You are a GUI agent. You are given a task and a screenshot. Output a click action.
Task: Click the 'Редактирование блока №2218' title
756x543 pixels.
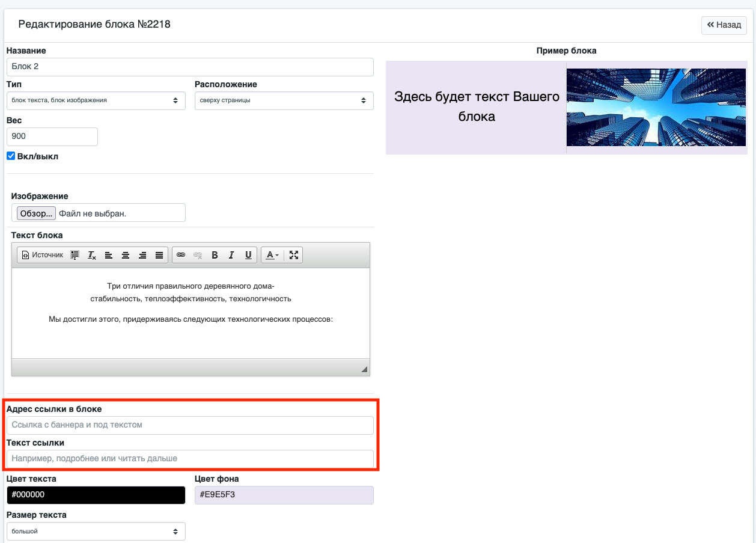[94, 25]
